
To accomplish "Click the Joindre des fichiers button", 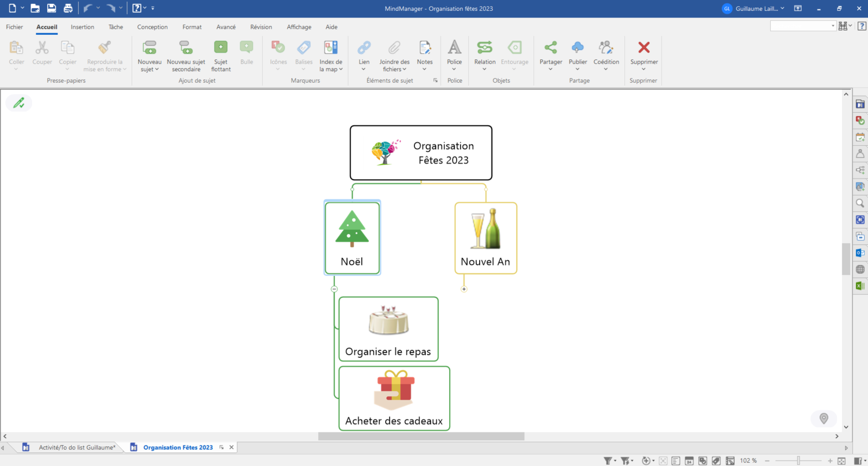I will tap(394, 55).
